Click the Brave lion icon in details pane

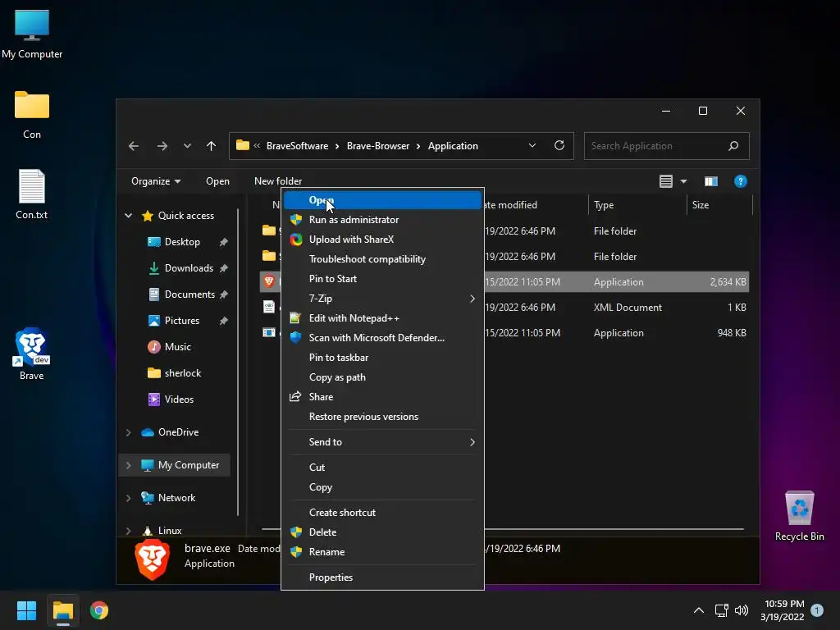tap(153, 560)
